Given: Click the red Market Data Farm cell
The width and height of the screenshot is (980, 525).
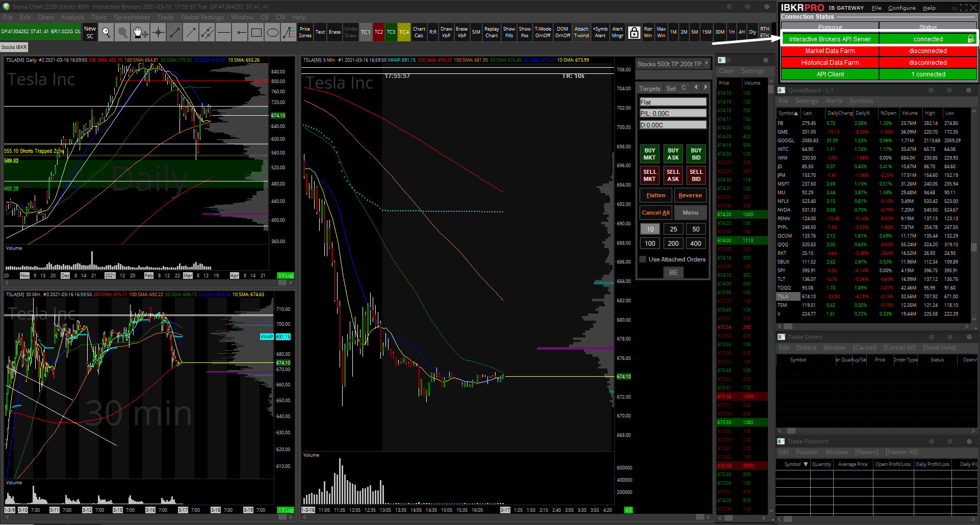Looking at the screenshot, I should [830, 51].
